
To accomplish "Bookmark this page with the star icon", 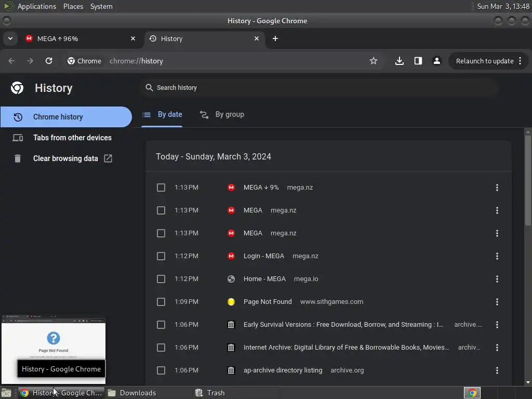I will click(373, 61).
